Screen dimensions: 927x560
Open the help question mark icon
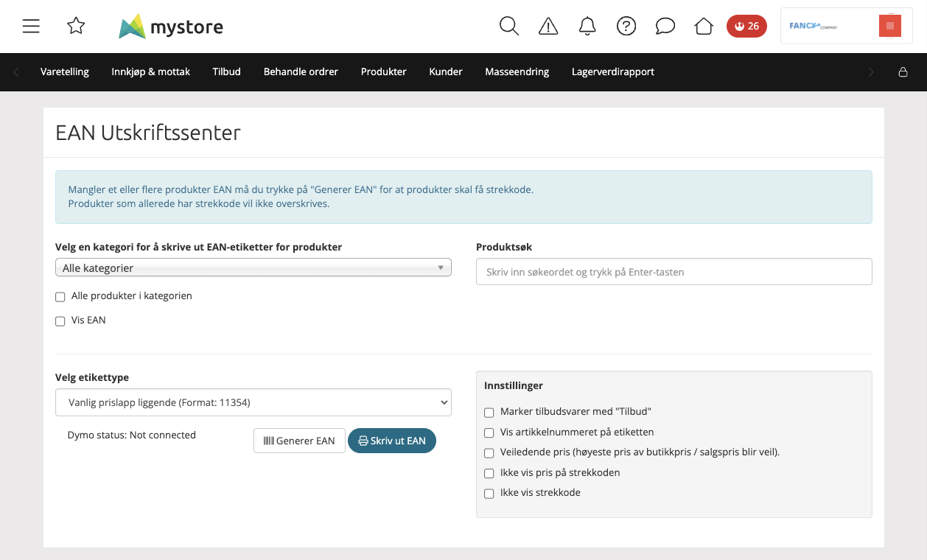pyautogui.click(x=626, y=27)
